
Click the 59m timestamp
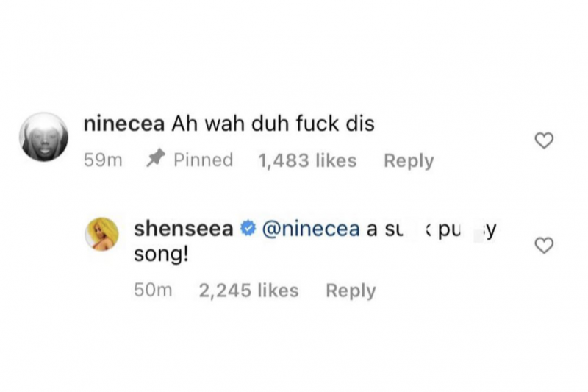tap(102, 160)
